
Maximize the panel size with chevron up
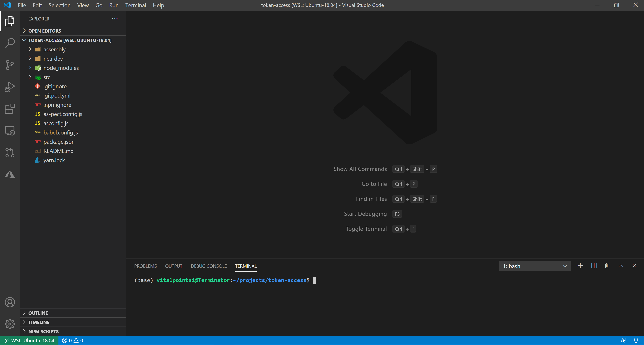click(621, 266)
